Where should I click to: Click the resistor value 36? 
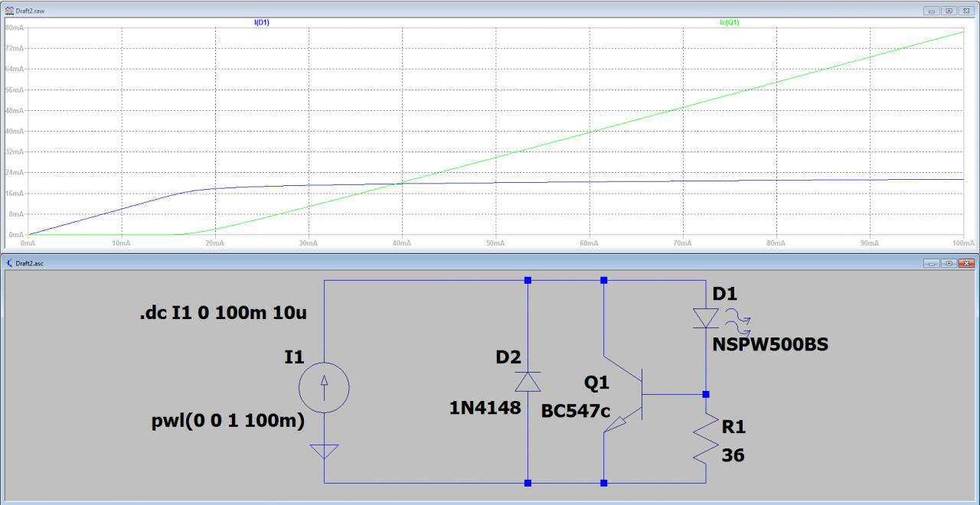pos(733,455)
